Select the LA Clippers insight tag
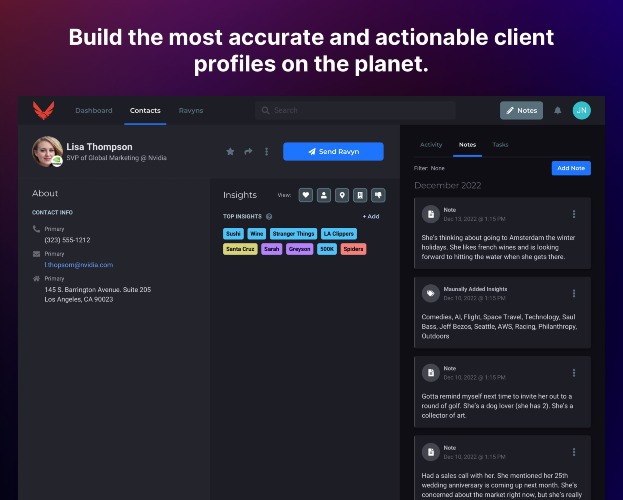This screenshot has width=623, height=500. [x=339, y=234]
